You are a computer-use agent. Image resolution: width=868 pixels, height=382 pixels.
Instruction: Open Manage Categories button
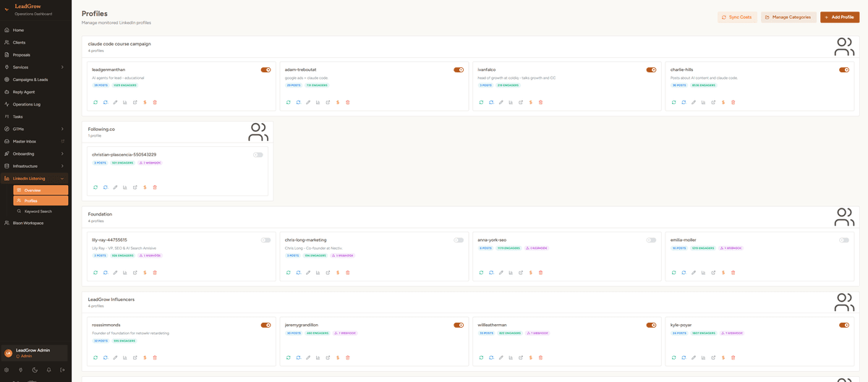pos(788,17)
